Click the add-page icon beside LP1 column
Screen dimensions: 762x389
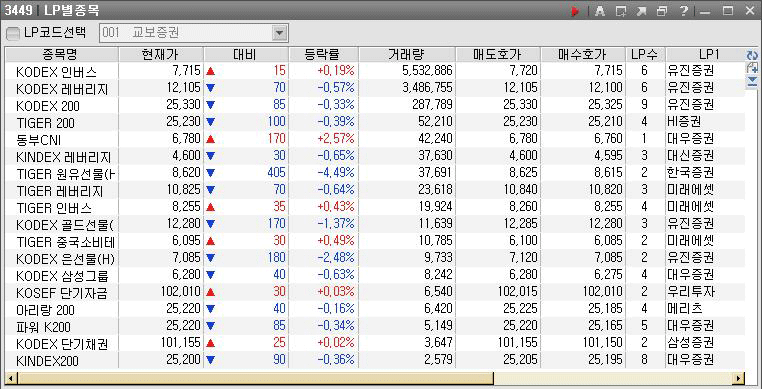pyautogui.click(x=752, y=68)
